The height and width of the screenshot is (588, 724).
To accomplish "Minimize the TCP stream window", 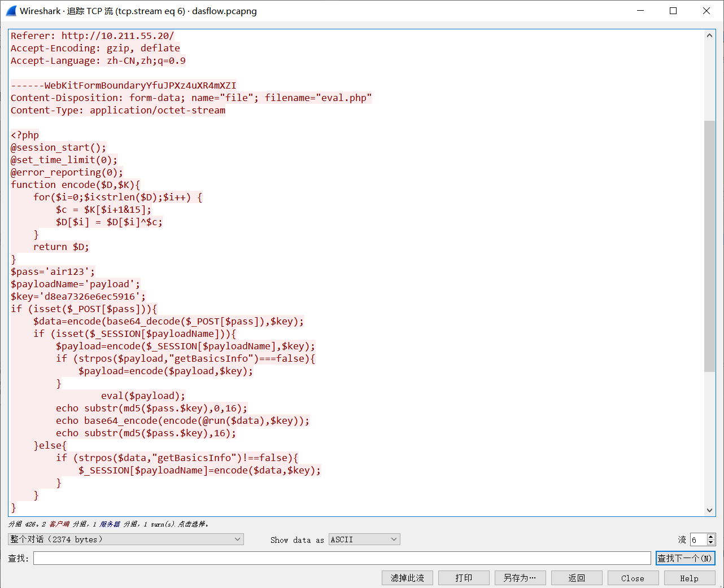I will [640, 11].
